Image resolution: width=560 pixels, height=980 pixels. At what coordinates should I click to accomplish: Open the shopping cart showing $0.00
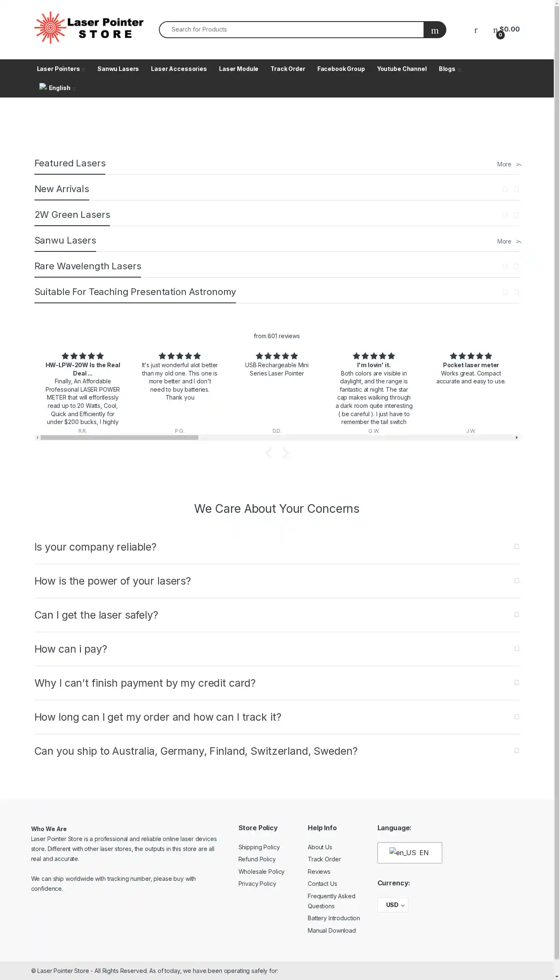pos(506,30)
